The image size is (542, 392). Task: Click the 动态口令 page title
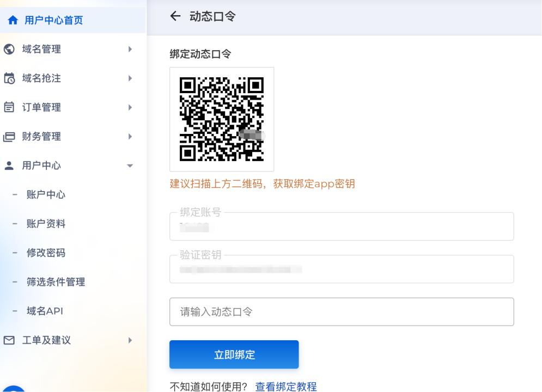[212, 16]
